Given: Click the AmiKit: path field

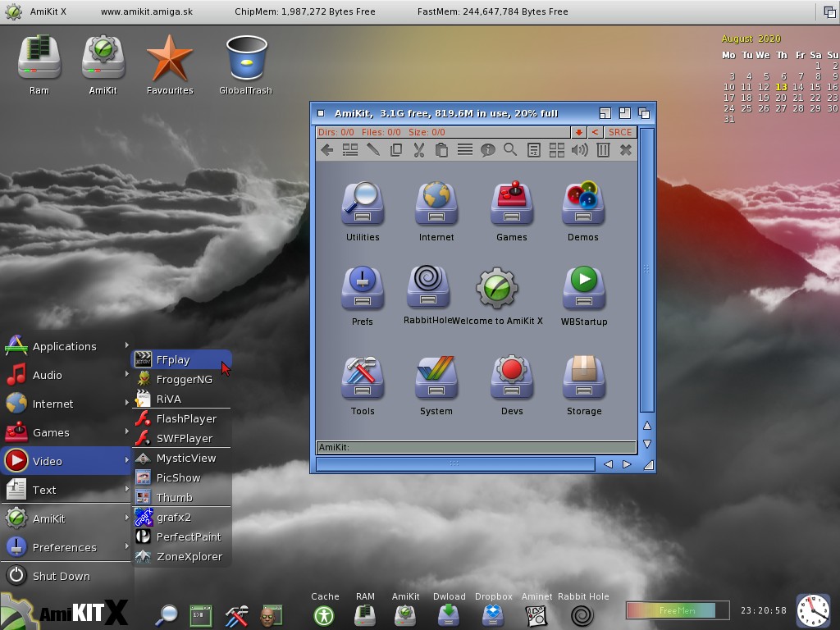Looking at the screenshot, I should tap(476, 447).
